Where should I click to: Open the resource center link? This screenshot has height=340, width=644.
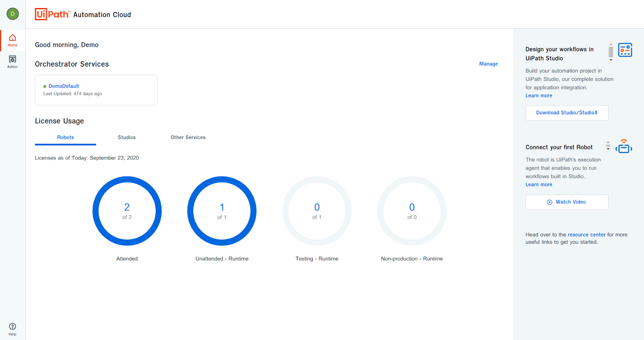click(x=586, y=234)
